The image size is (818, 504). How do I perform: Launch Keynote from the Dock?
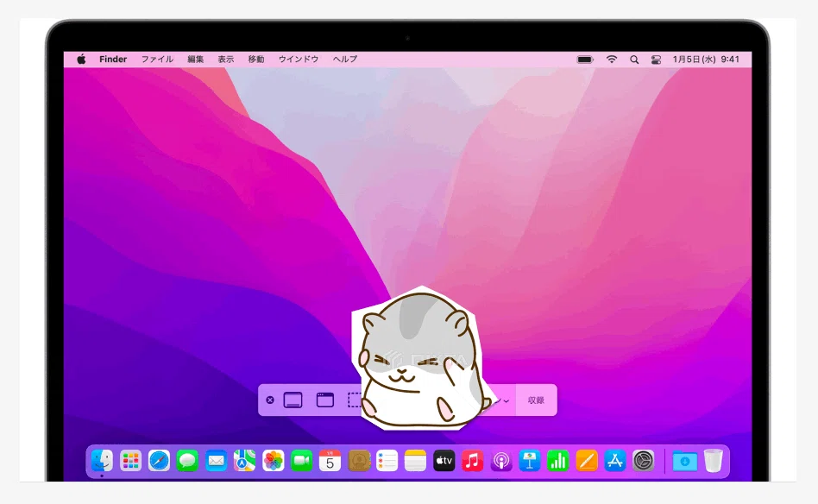click(530, 461)
